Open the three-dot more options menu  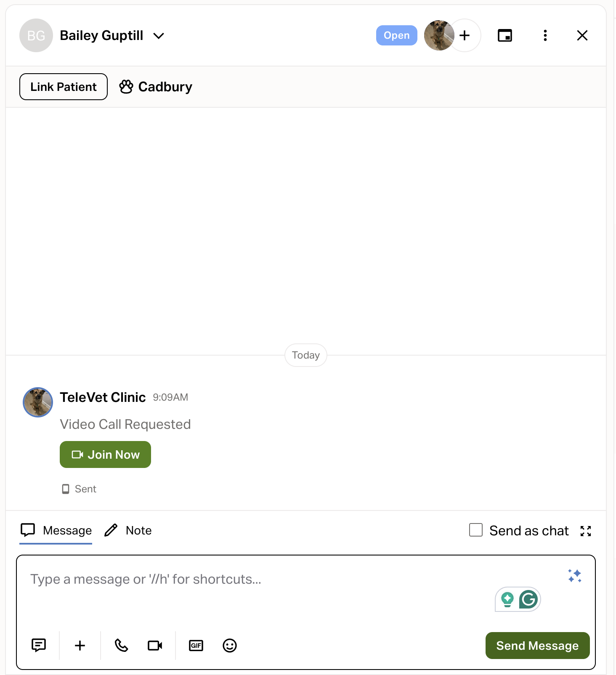pyautogui.click(x=545, y=35)
